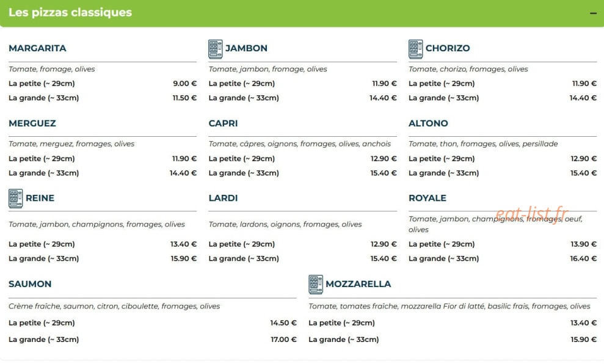The width and height of the screenshot is (604, 364).
Task: Choose La petite for Margarita at 9.00 €
Action: click(103, 83)
